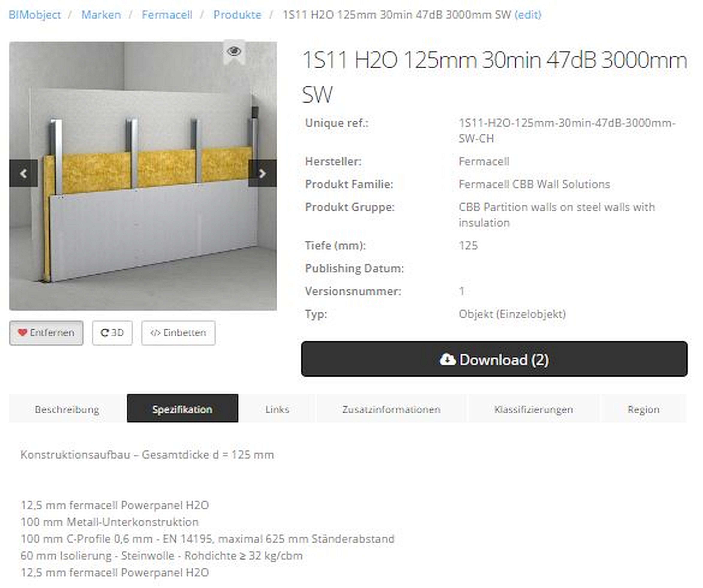Open the Marken breadcrumb link

coord(101,15)
